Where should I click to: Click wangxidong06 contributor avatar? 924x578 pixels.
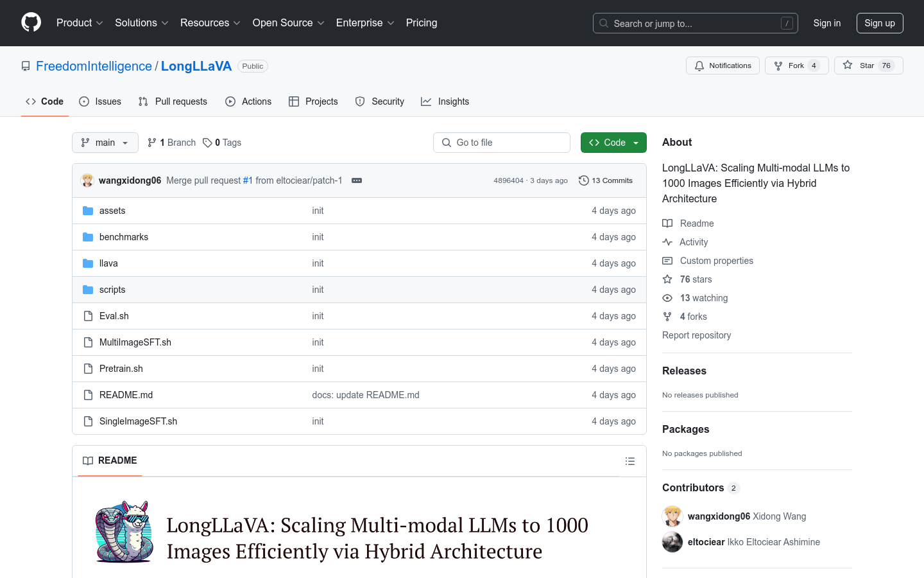672,516
